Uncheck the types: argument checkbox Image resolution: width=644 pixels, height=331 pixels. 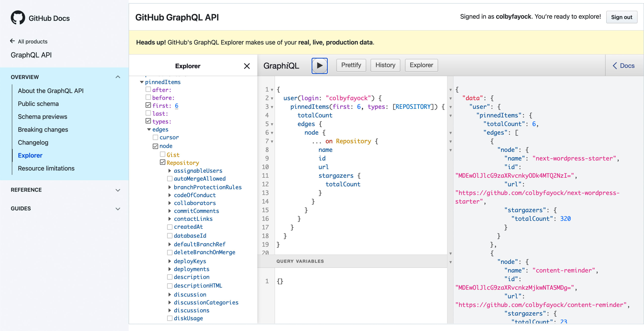click(x=148, y=121)
